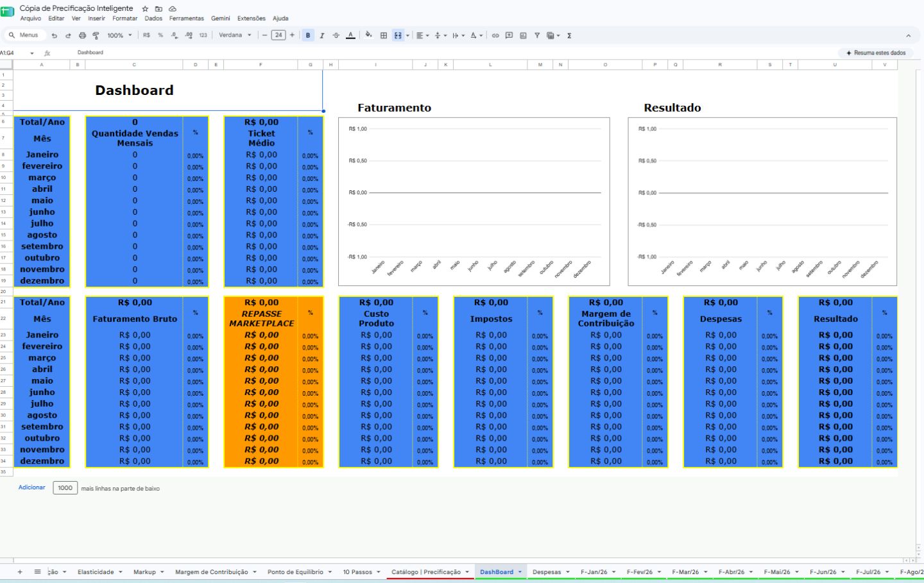The image size is (924, 583).
Task: Click the borders grid icon
Action: pyautogui.click(x=384, y=36)
